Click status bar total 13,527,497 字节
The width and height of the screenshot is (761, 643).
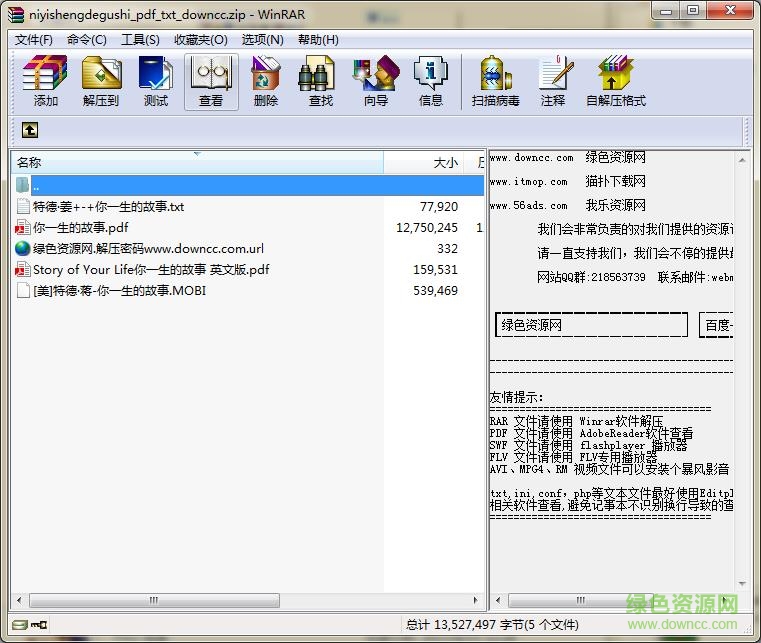point(492,625)
